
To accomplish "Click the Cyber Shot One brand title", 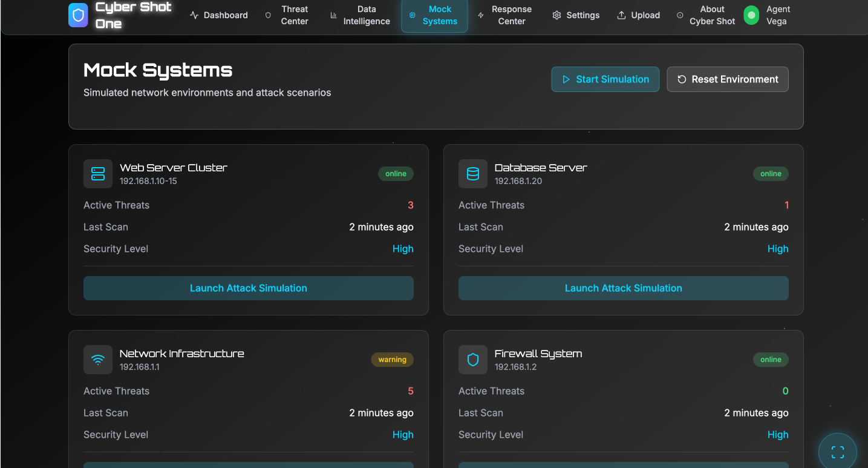I will pos(134,15).
